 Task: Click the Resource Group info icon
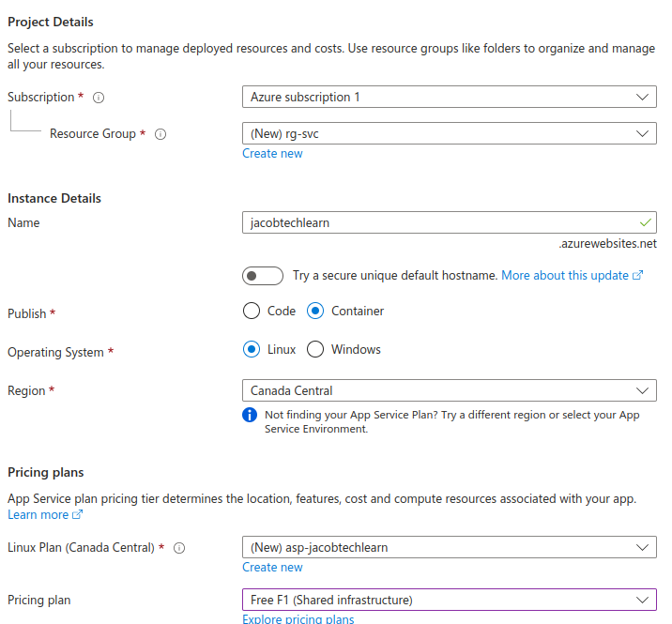pyautogui.click(x=160, y=134)
